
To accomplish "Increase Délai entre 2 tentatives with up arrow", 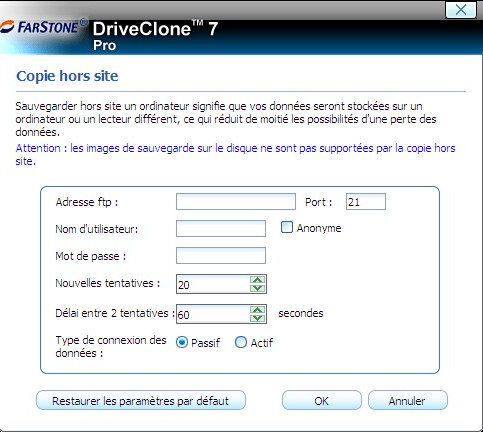I will tap(257, 310).
